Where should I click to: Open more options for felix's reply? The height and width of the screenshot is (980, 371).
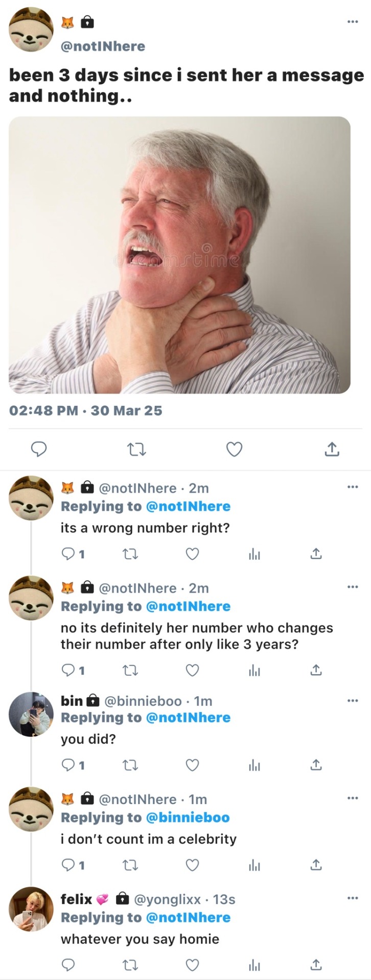click(x=352, y=898)
